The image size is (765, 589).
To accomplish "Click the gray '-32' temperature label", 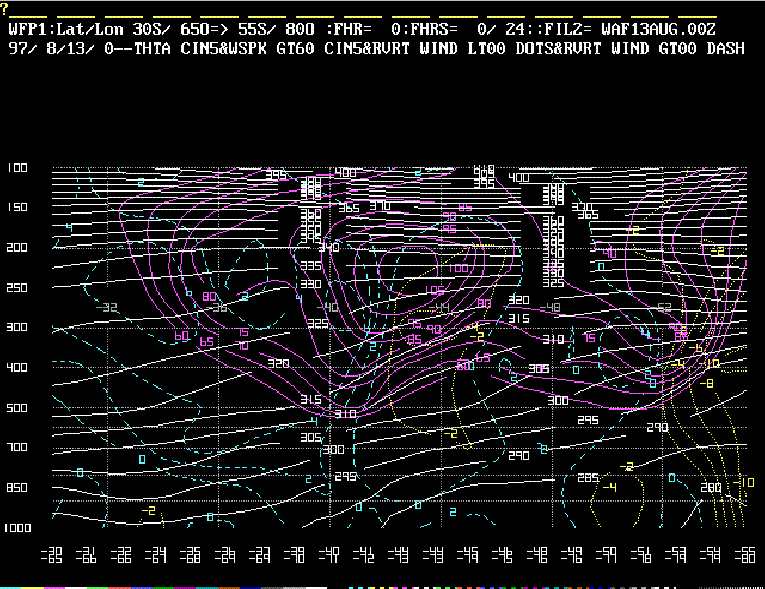I will click(x=106, y=307).
